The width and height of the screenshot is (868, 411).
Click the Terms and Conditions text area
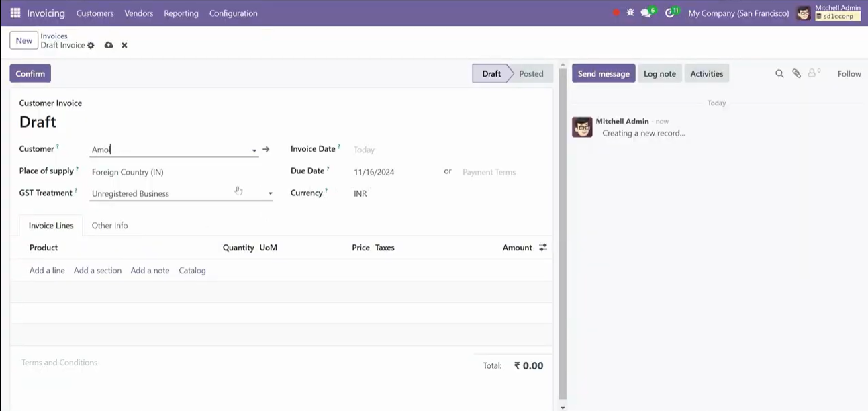(59, 363)
